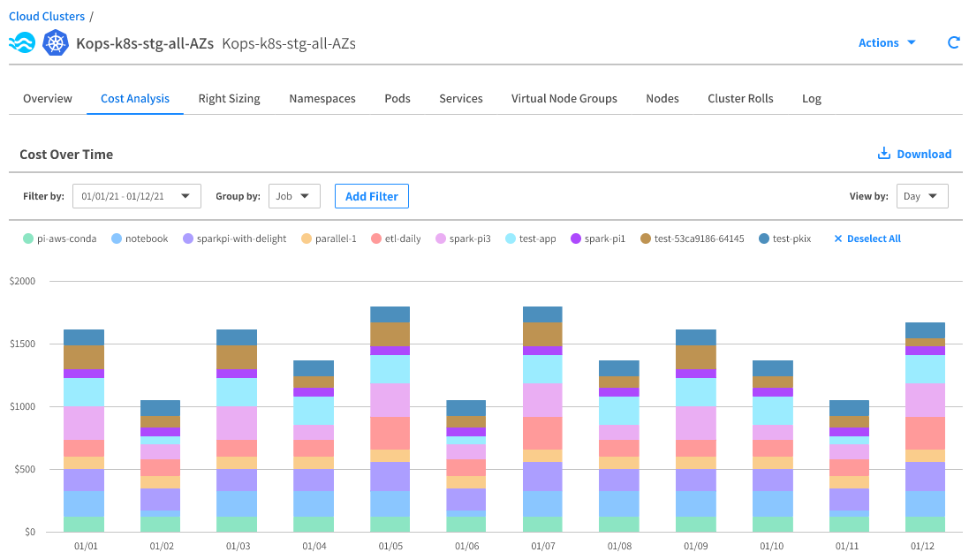969x560 pixels.
Task: Open the date range filter dropdown
Action: pos(137,196)
